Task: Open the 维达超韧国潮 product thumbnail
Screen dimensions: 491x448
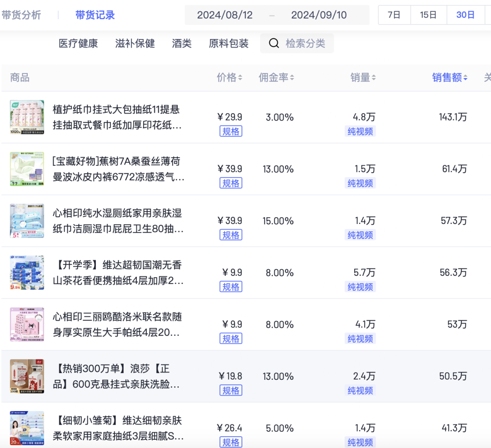Action: tap(27, 273)
